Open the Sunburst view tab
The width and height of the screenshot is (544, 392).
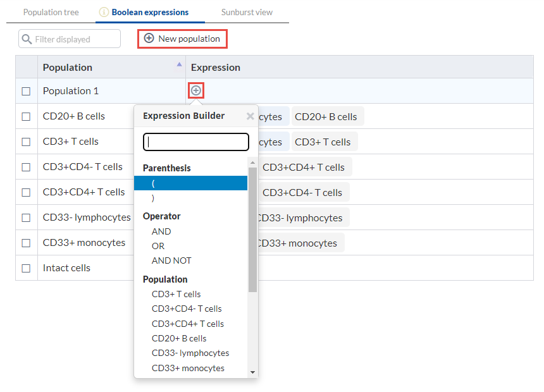coord(247,12)
